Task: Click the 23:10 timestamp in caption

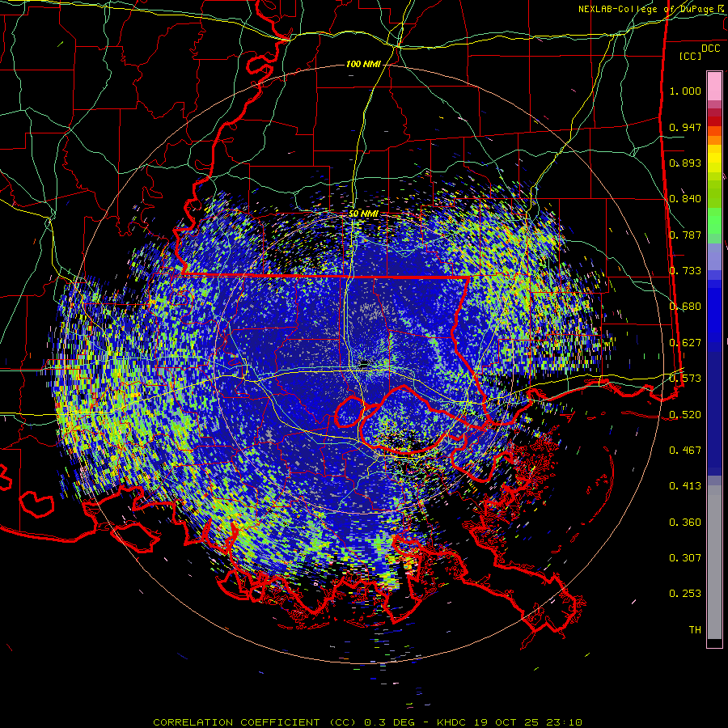Action: (565, 722)
